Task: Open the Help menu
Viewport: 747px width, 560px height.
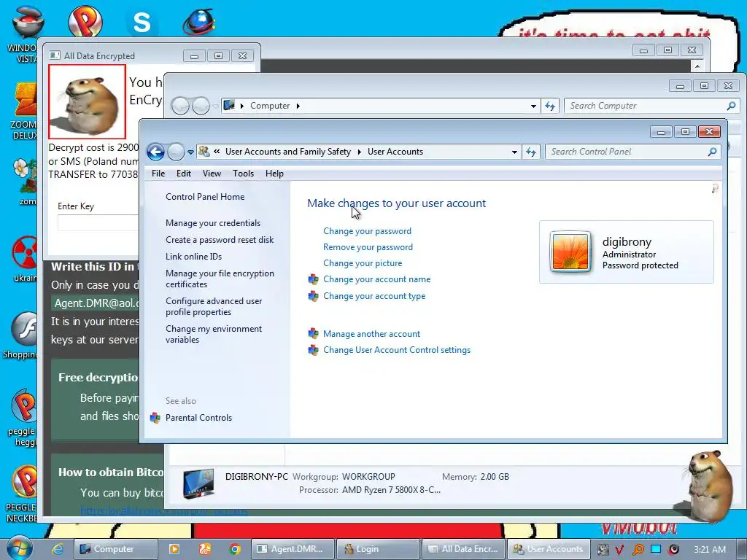Action: pos(274,174)
